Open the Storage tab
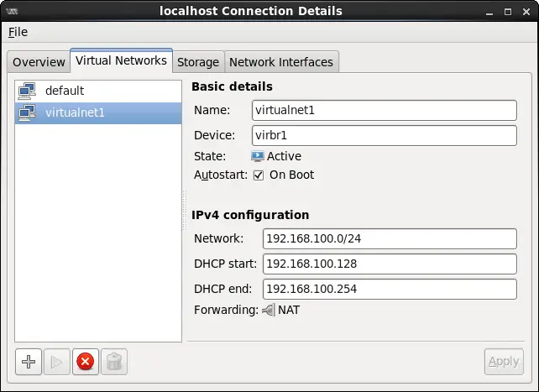The height and width of the screenshot is (392, 539). 198,62
